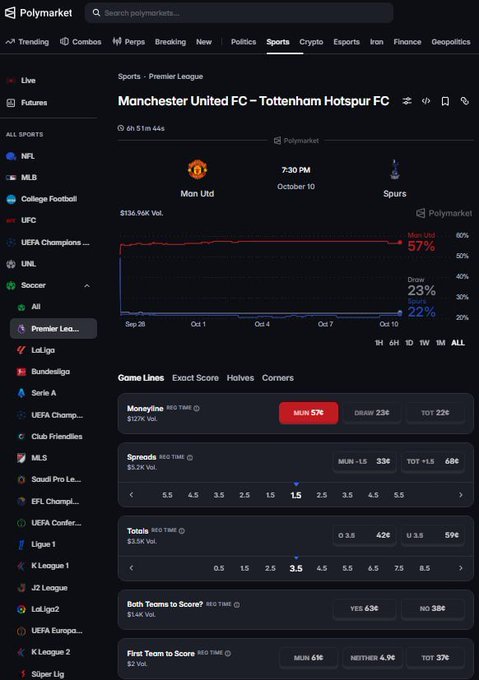Select 4.5 on the Totals line slider
479x680 pixels.
click(322, 568)
